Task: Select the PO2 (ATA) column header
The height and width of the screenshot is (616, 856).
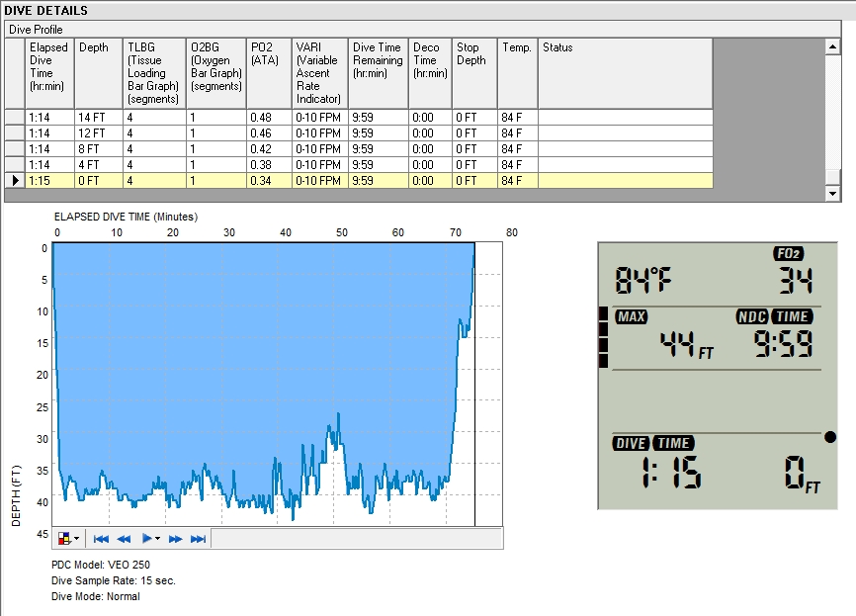Action: (x=268, y=73)
